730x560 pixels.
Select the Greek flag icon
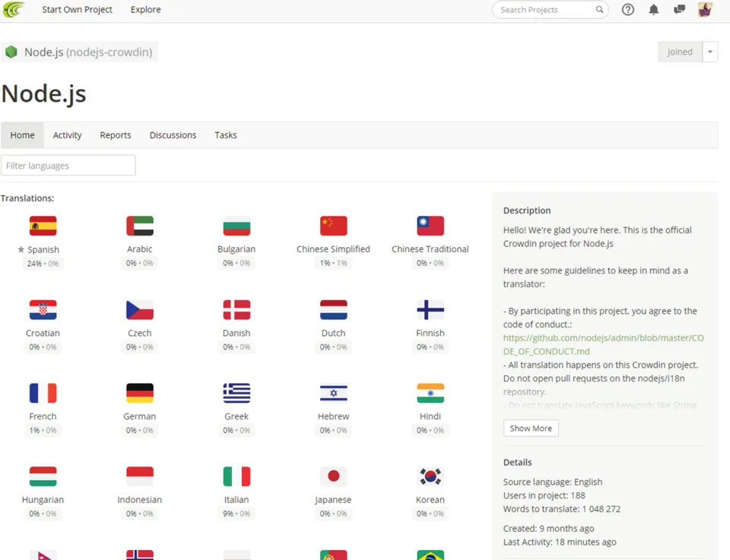[236, 393]
